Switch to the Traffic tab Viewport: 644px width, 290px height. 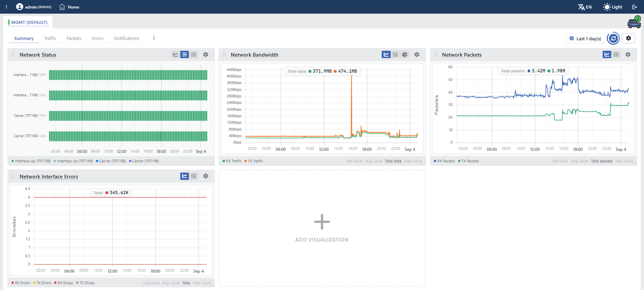point(50,38)
